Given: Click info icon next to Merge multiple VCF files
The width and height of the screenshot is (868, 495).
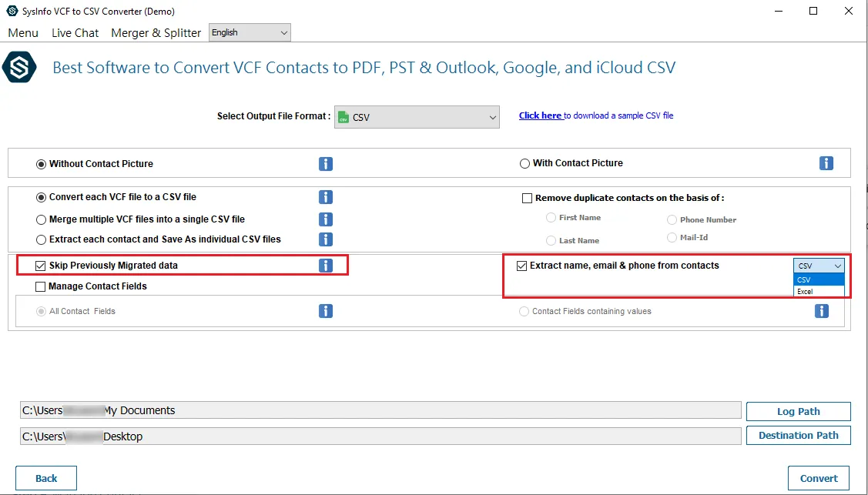Looking at the screenshot, I should [x=326, y=219].
